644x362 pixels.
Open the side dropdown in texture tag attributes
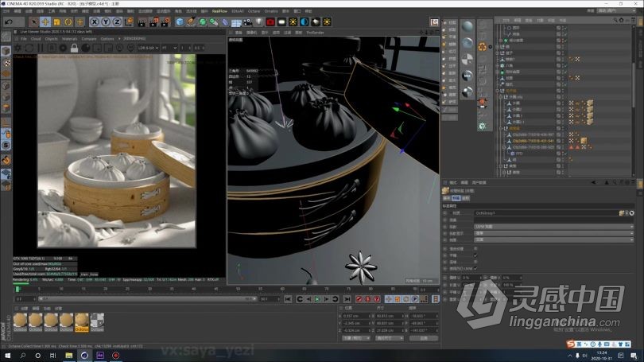pos(553,239)
